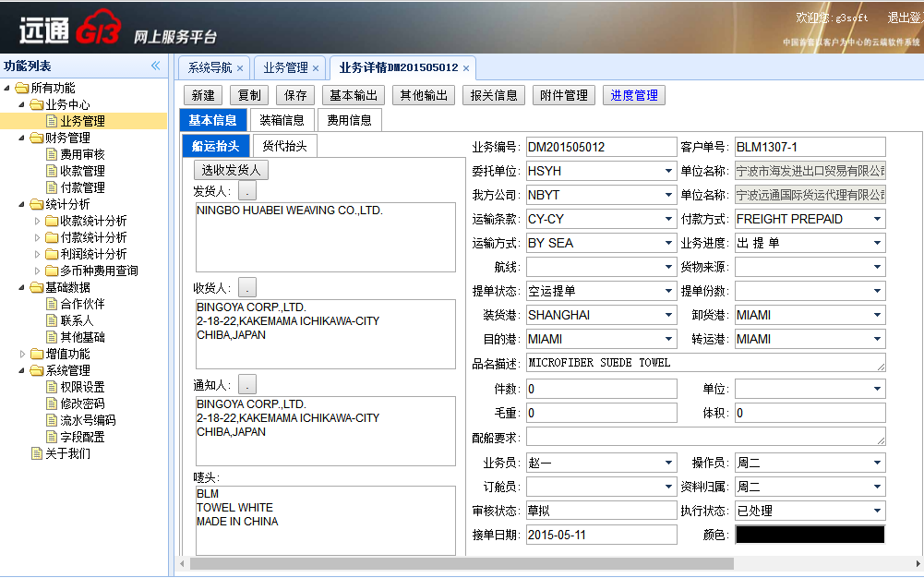Click the 付款管理 document icon
This screenshot has width=924, height=578.
click(52, 187)
